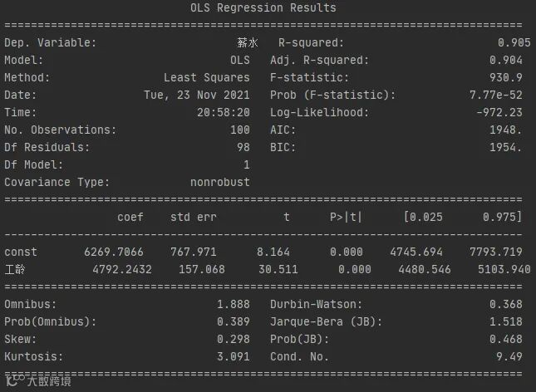Viewport: 536px width, 392px height.
Task: Click the watermark logo icon at bottom left
Action: (x=15, y=380)
